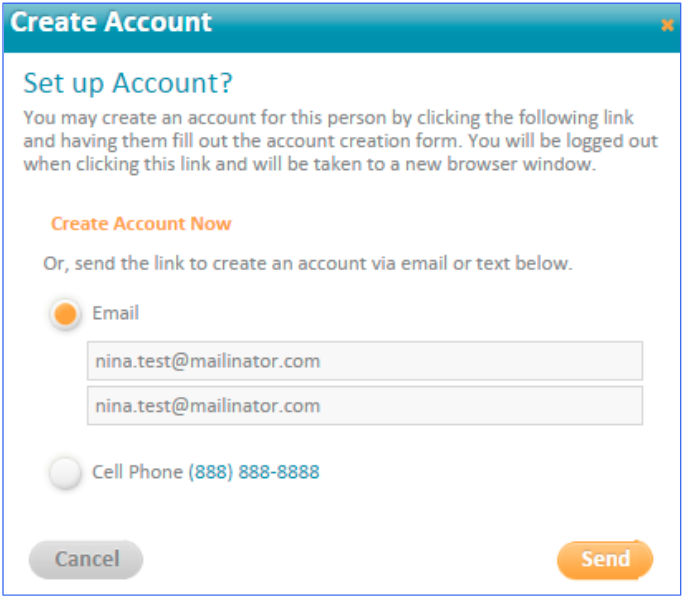Viewport: 684px width, 599px height.
Task: Close the dialog with the orange X icon
Action: pos(667,25)
